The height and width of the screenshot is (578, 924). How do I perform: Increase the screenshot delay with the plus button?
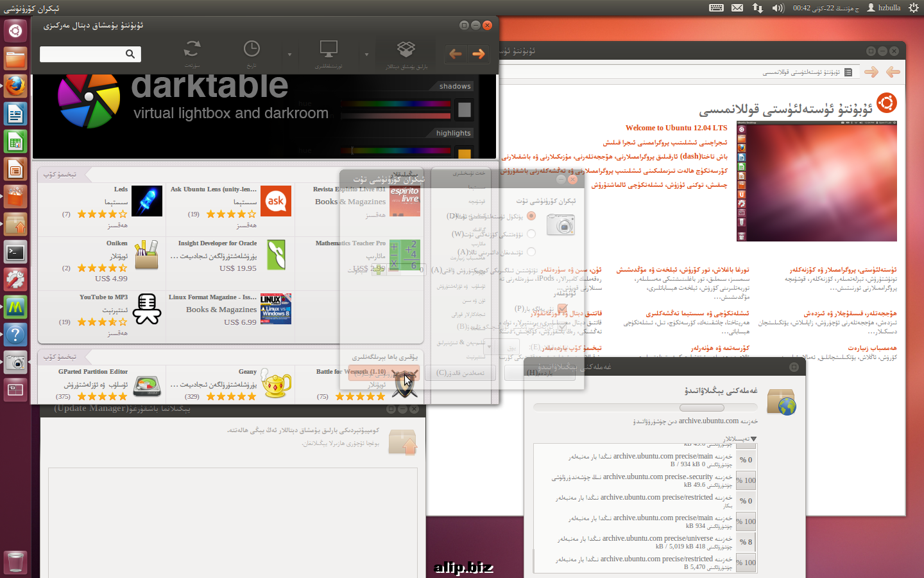[379, 270]
